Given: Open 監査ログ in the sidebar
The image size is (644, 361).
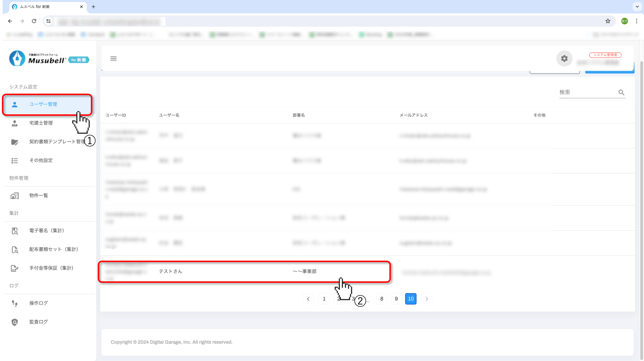Looking at the screenshot, I should pyautogui.click(x=38, y=322).
